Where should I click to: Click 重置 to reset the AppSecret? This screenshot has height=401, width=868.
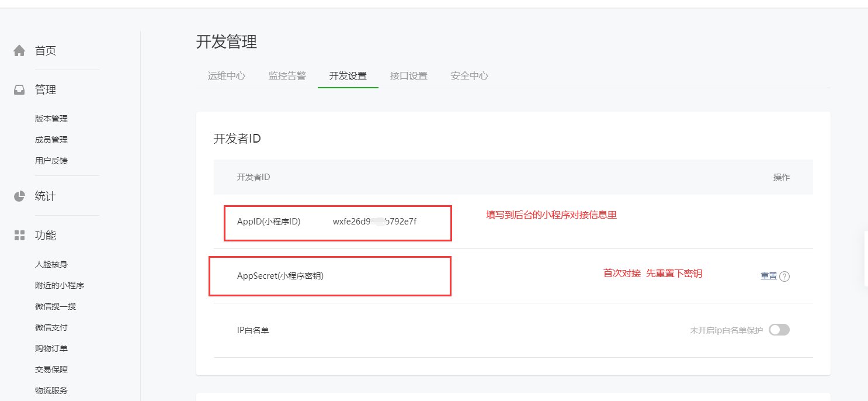[x=768, y=276]
